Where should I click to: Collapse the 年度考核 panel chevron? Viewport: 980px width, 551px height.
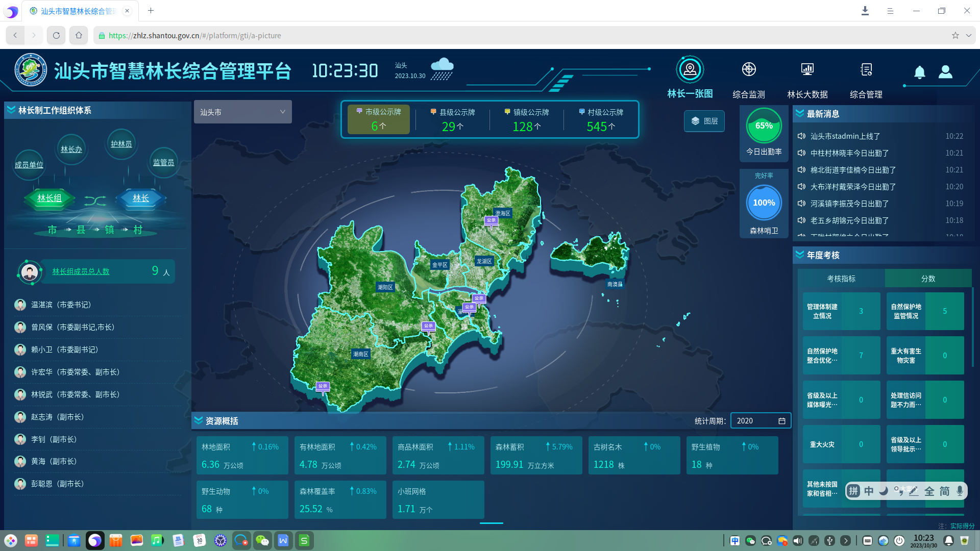coord(800,255)
